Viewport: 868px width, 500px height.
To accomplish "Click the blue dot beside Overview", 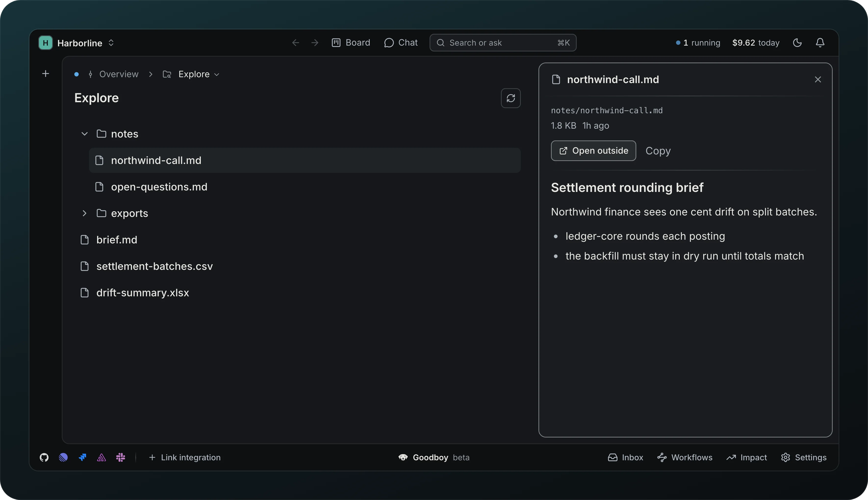I will pyautogui.click(x=76, y=74).
